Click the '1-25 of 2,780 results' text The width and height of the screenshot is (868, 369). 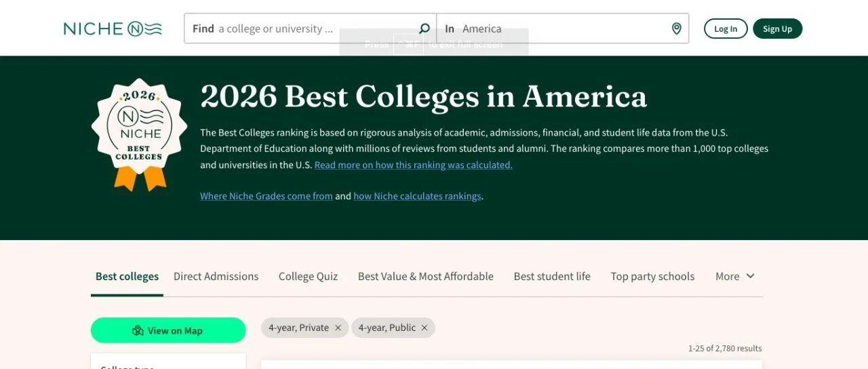[725, 349]
